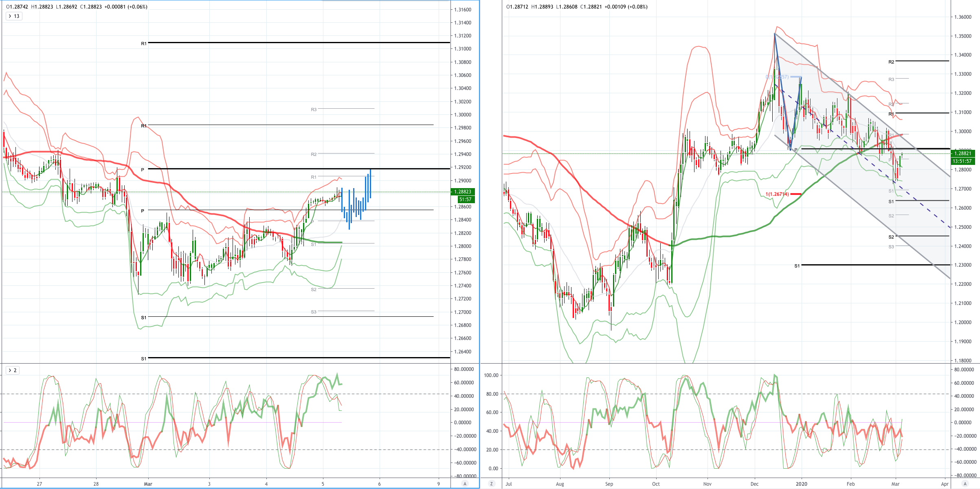Select the gray R2 pivot label in left chart
This screenshot has width=980, height=489.
tap(314, 154)
